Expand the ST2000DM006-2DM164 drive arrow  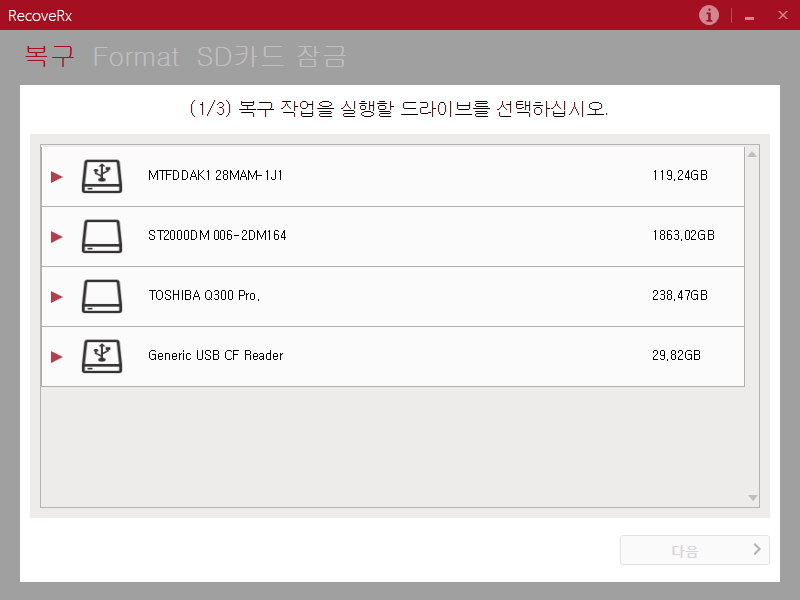point(57,237)
